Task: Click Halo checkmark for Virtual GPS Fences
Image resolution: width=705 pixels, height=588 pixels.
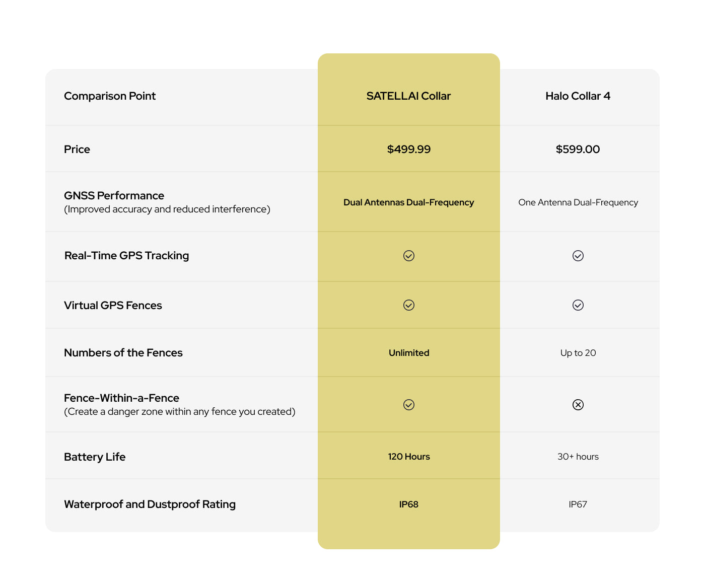Action: [x=578, y=305]
